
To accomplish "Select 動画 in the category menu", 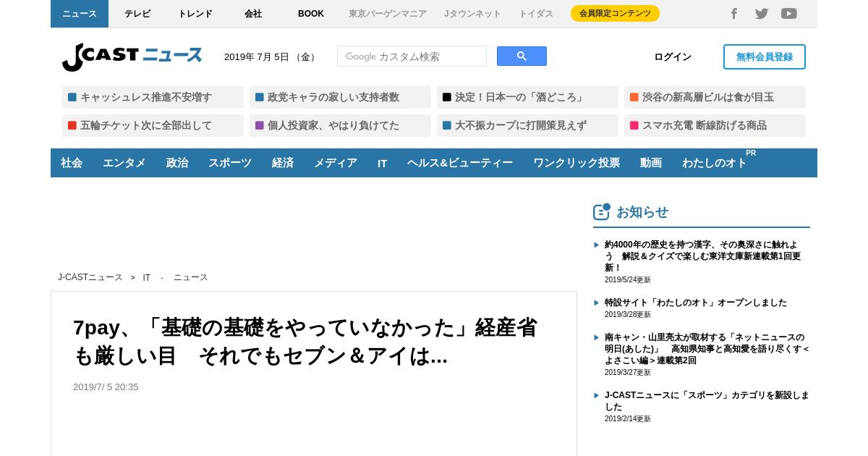I will coord(651,163).
